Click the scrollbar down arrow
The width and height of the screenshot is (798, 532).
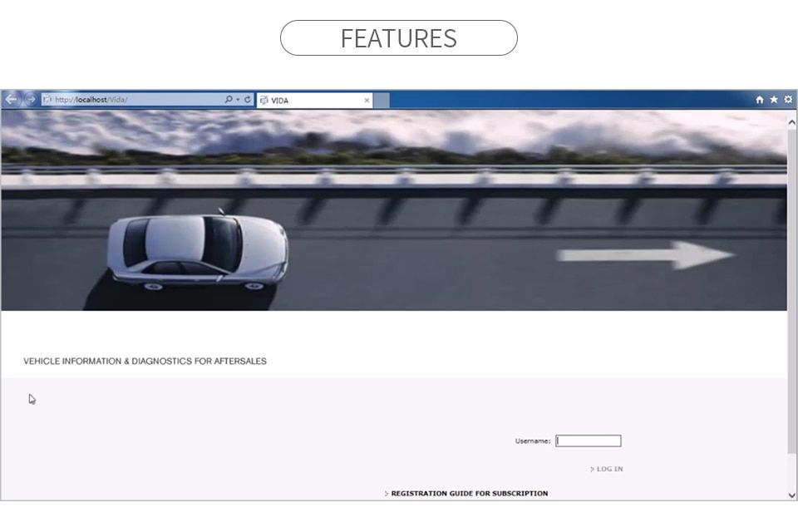(x=791, y=495)
